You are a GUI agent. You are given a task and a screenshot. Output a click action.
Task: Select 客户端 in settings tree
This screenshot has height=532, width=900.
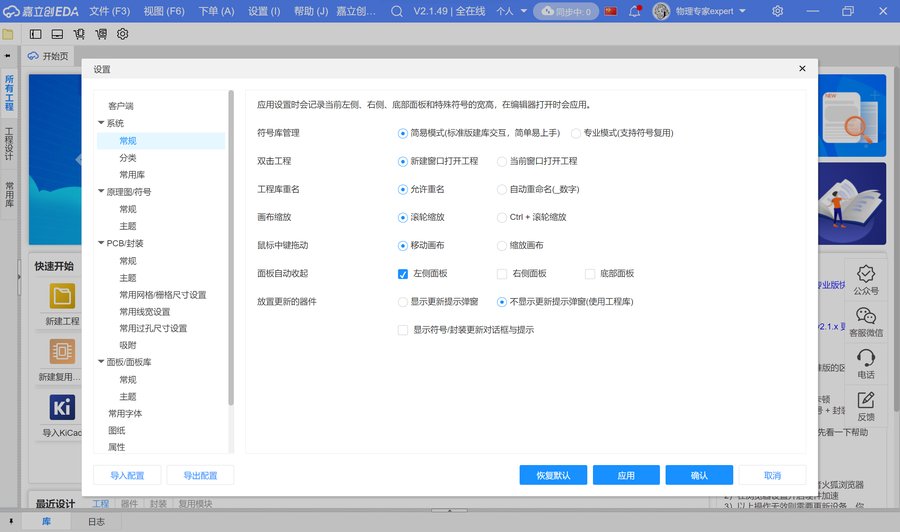click(x=121, y=106)
